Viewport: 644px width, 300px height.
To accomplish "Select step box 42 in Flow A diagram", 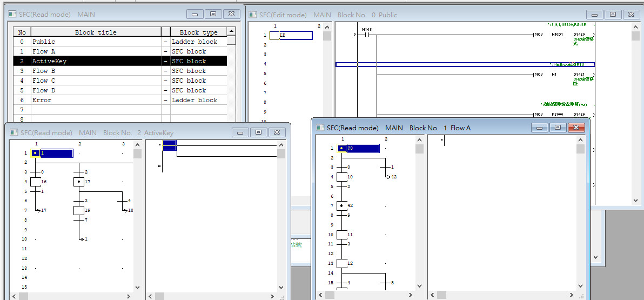I will [341, 206].
